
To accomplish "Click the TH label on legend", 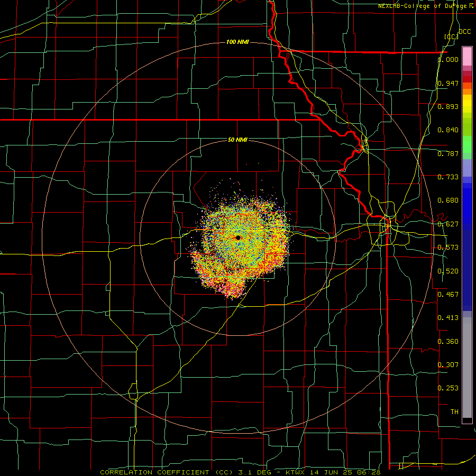I will (x=454, y=411).
